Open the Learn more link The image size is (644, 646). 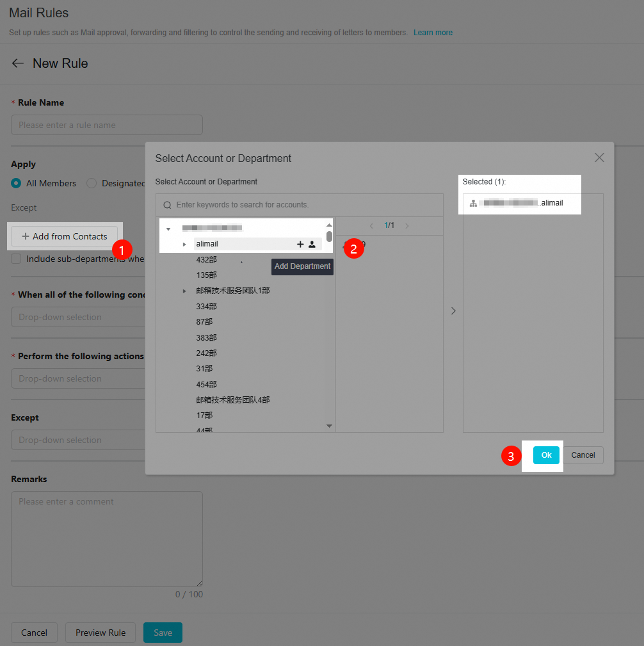click(x=433, y=33)
